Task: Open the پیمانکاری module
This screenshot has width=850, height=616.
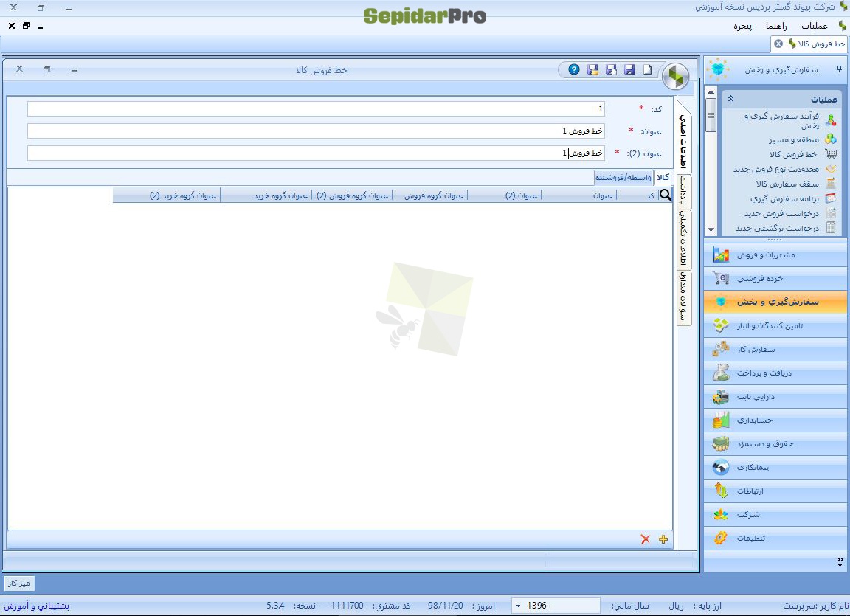Action: click(775, 467)
